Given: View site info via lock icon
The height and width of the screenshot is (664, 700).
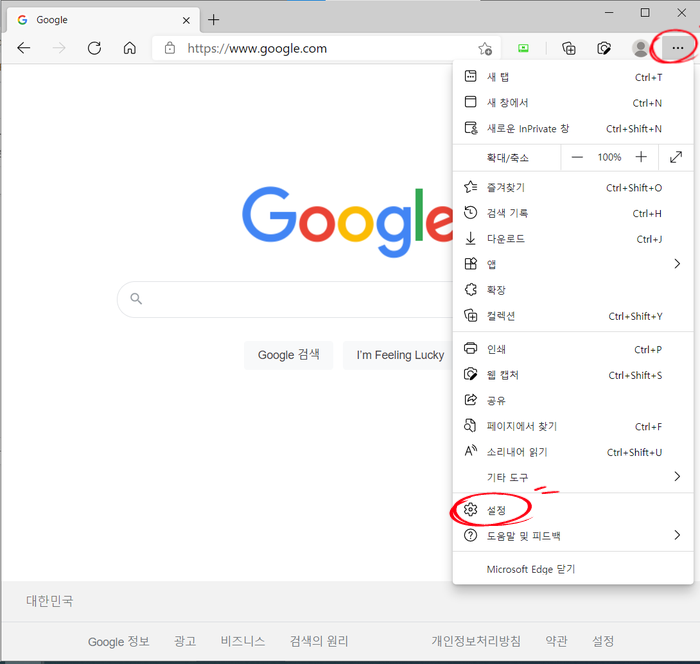Looking at the screenshot, I should (x=170, y=48).
